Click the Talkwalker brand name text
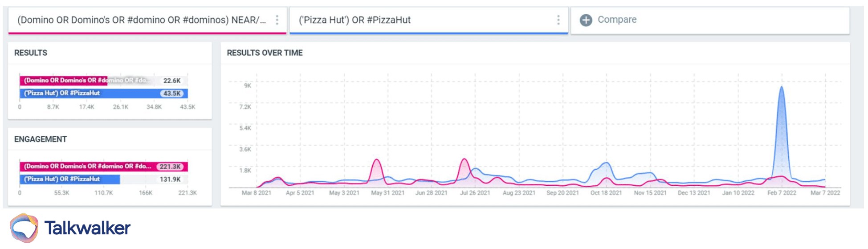The width and height of the screenshot is (868, 249). click(x=87, y=228)
